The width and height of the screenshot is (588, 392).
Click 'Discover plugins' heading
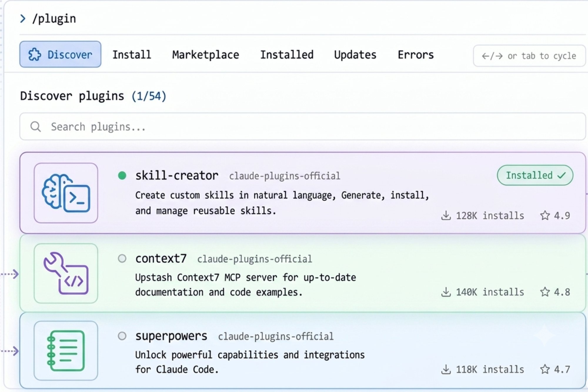point(72,96)
